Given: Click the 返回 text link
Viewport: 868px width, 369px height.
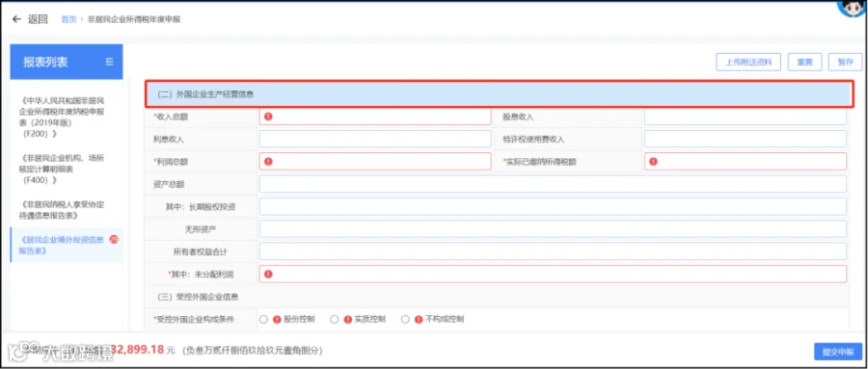Looking at the screenshot, I should (38, 19).
